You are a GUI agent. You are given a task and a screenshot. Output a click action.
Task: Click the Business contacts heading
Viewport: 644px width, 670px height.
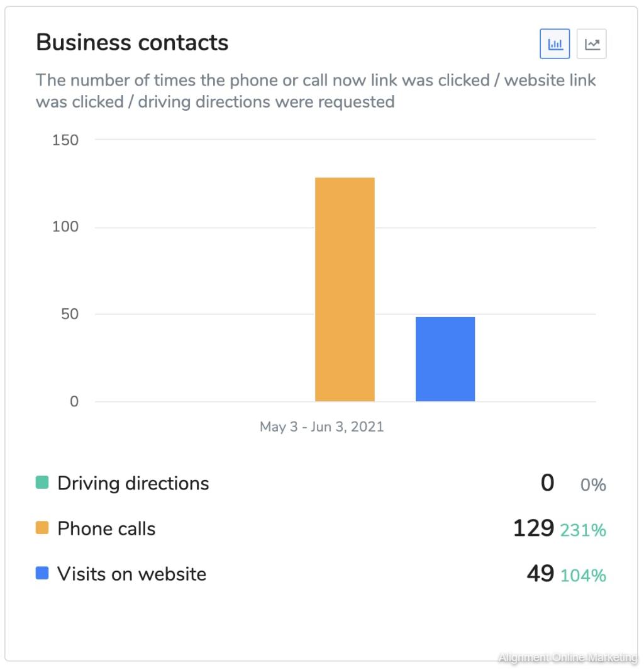(x=132, y=42)
